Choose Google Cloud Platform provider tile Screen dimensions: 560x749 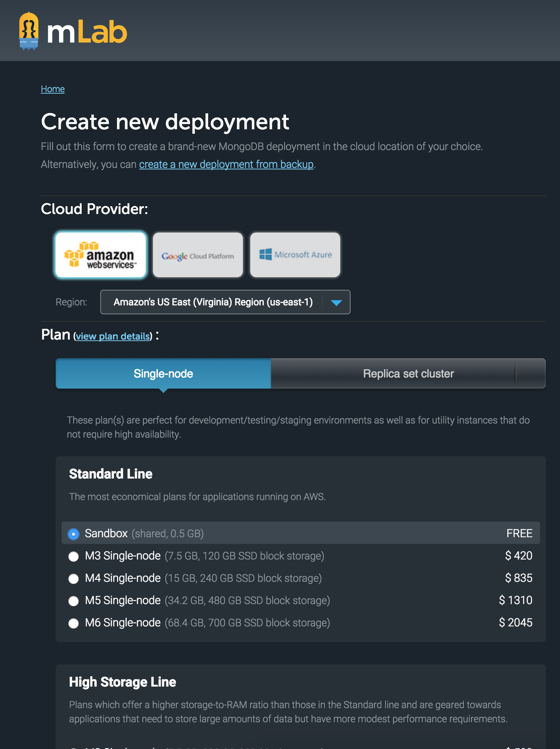point(198,255)
